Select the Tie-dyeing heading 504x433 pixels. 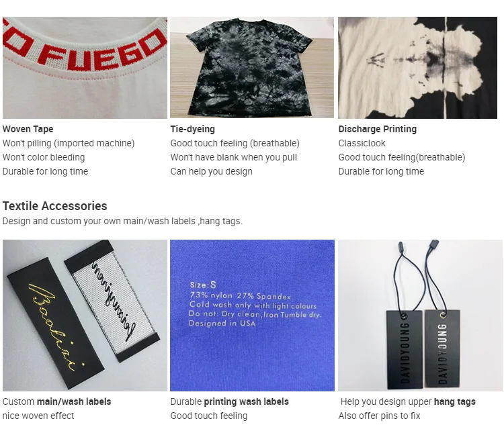click(x=193, y=129)
